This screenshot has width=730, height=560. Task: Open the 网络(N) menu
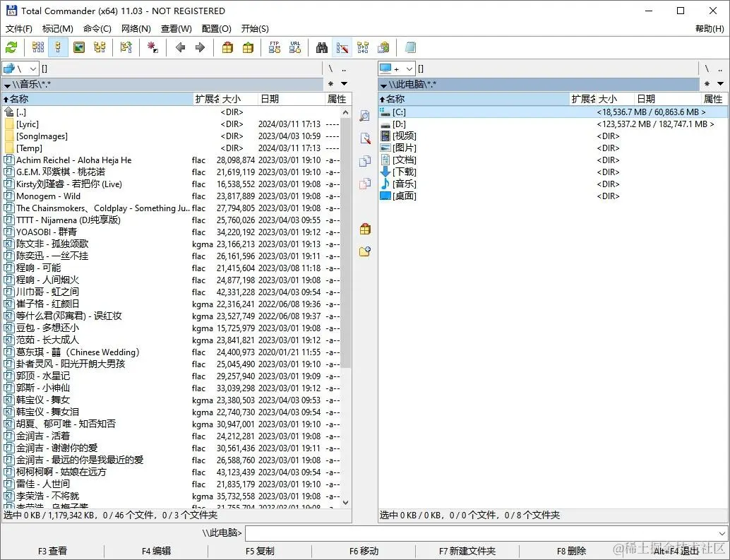click(x=136, y=29)
